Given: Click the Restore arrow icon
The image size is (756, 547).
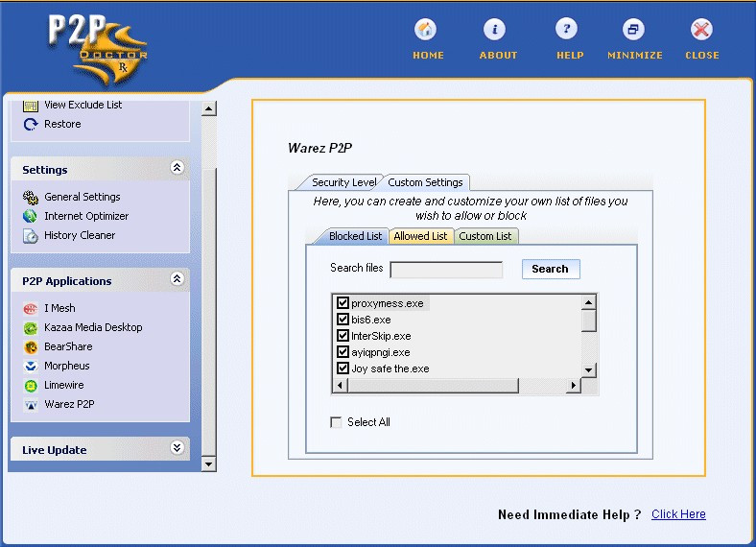Looking at the screenshot, I should point(31,125).
